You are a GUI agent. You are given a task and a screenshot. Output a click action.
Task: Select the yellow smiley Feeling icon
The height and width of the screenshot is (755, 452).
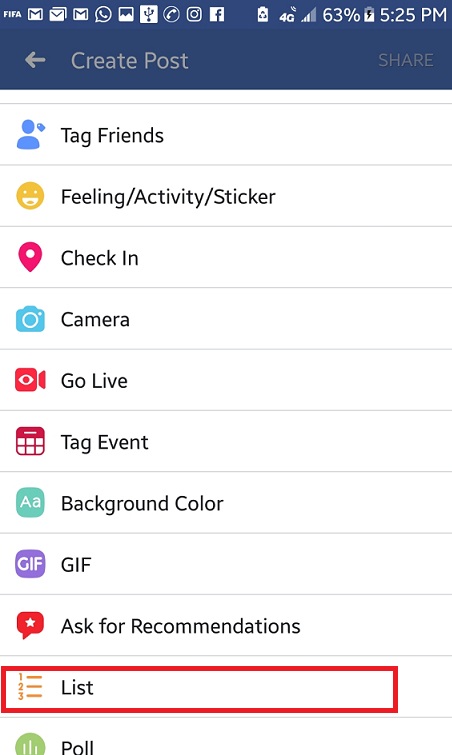pyautogui.click(x=30, y=196)
